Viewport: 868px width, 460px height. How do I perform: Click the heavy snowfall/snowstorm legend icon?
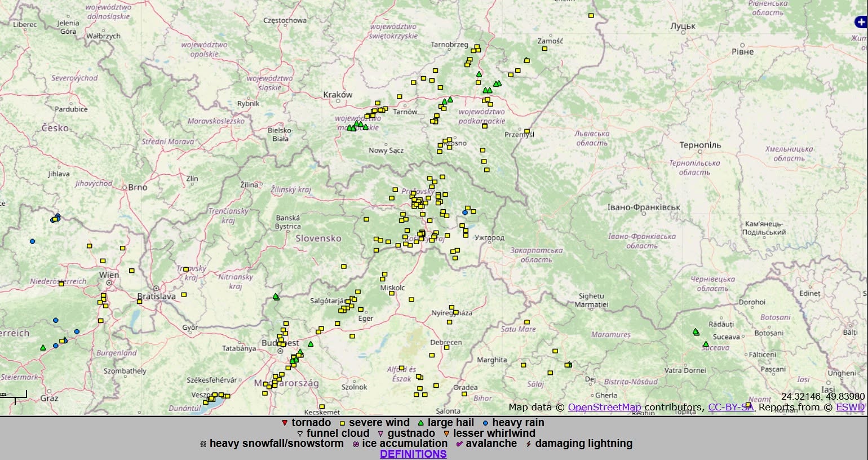203,444
